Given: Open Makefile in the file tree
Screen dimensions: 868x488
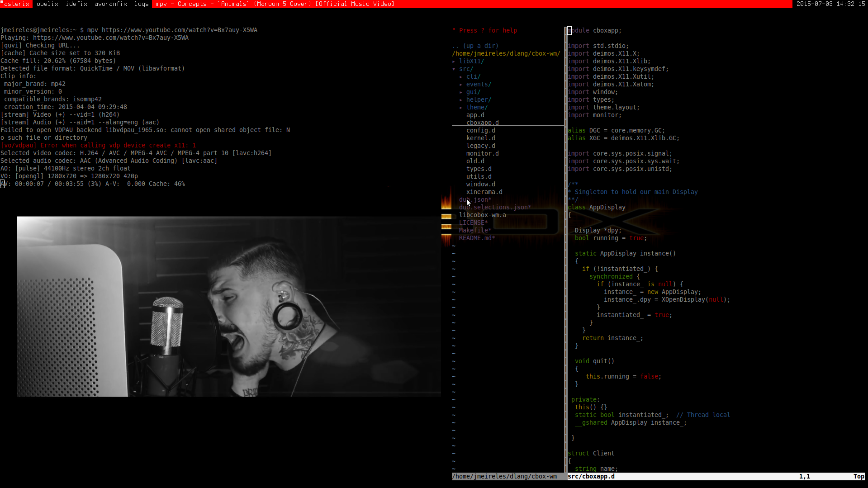Looking at the screenshot, I should pos(475,231).
